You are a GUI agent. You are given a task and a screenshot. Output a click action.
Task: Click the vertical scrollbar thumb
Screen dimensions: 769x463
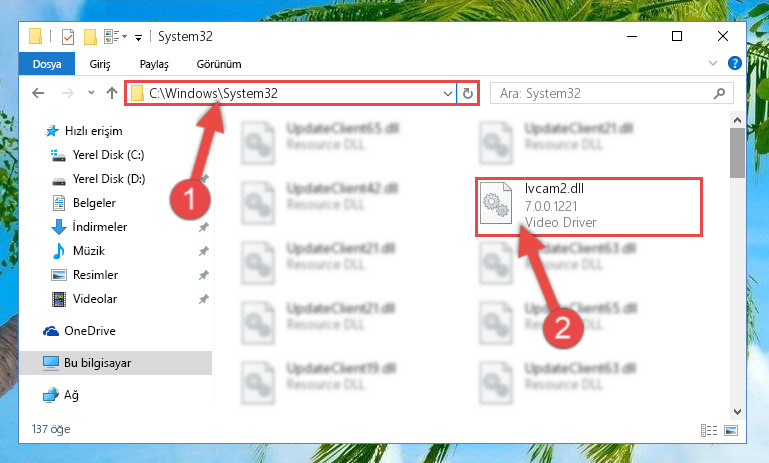pyautogui.click(x=737, y=153)
